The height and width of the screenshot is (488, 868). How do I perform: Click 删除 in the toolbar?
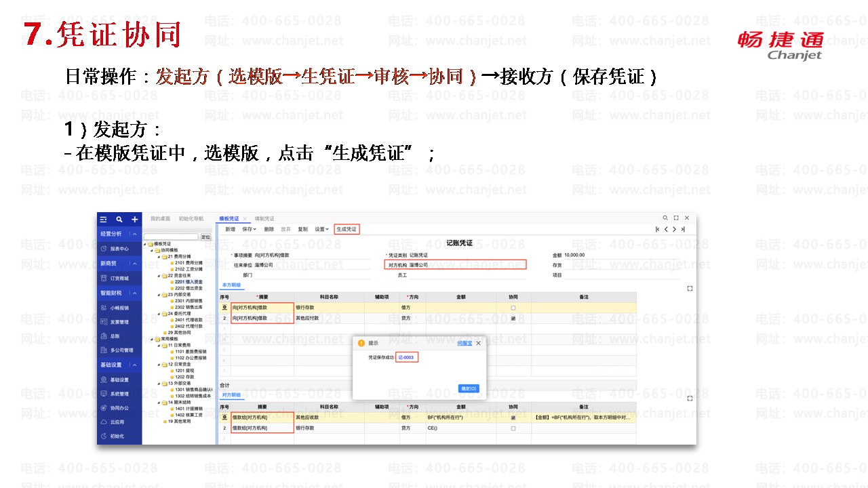(x=269, y=229)
